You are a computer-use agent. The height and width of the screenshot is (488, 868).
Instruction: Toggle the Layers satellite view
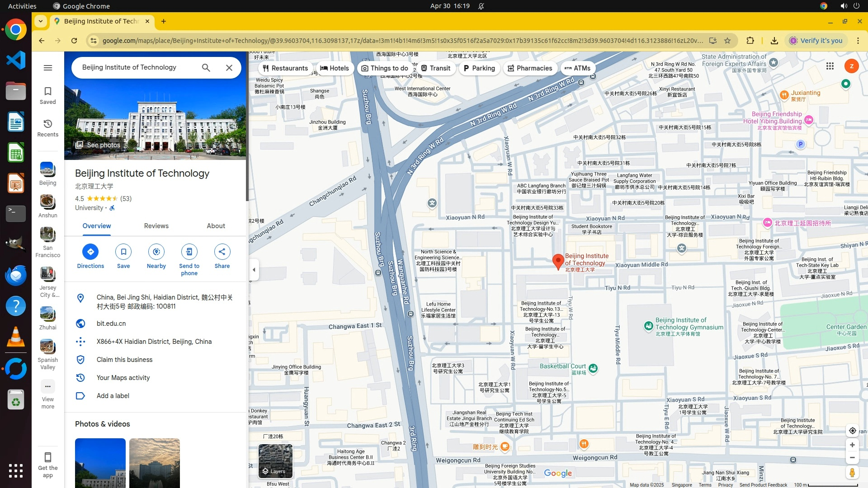click(x=275, y=461)
